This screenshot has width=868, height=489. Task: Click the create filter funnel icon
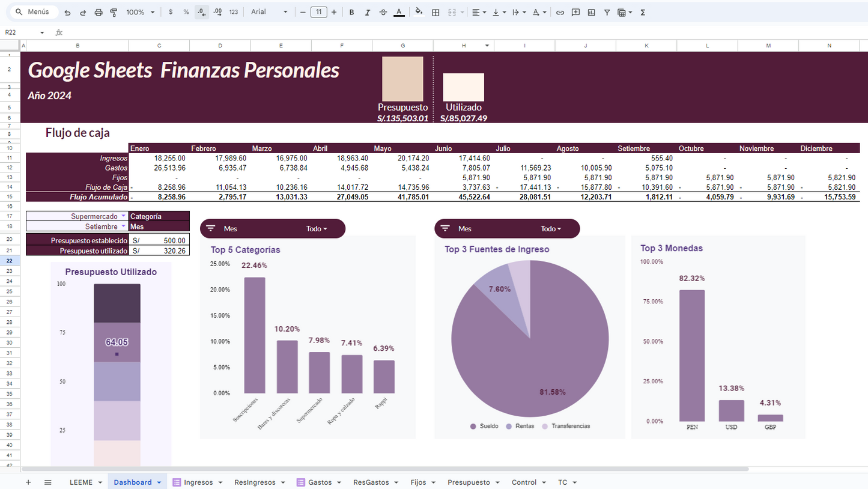click(607, 12)
